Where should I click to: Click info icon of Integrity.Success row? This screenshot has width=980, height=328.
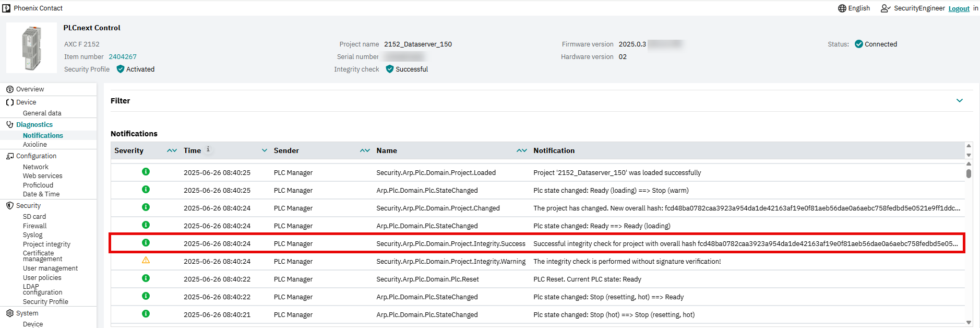[x=146, y=243]
